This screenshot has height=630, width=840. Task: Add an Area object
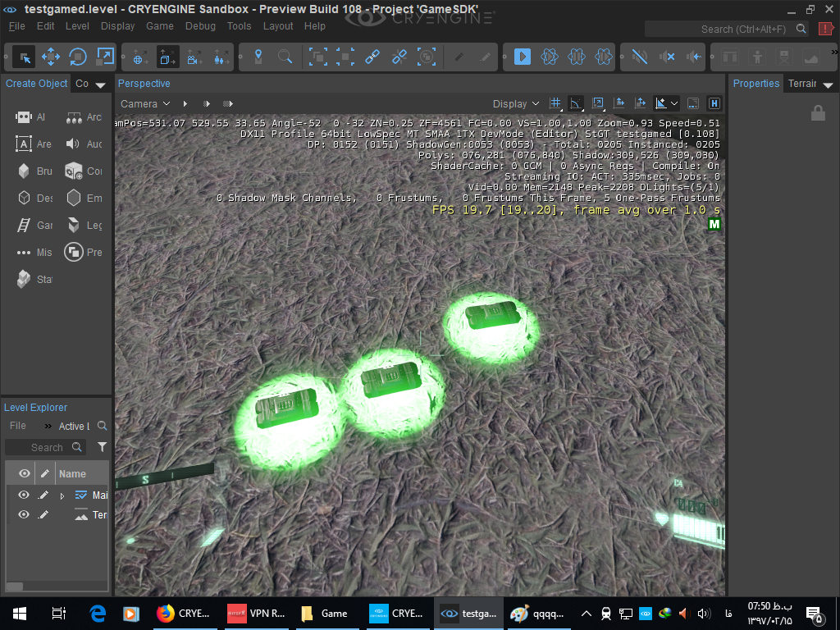coord(34,144)
